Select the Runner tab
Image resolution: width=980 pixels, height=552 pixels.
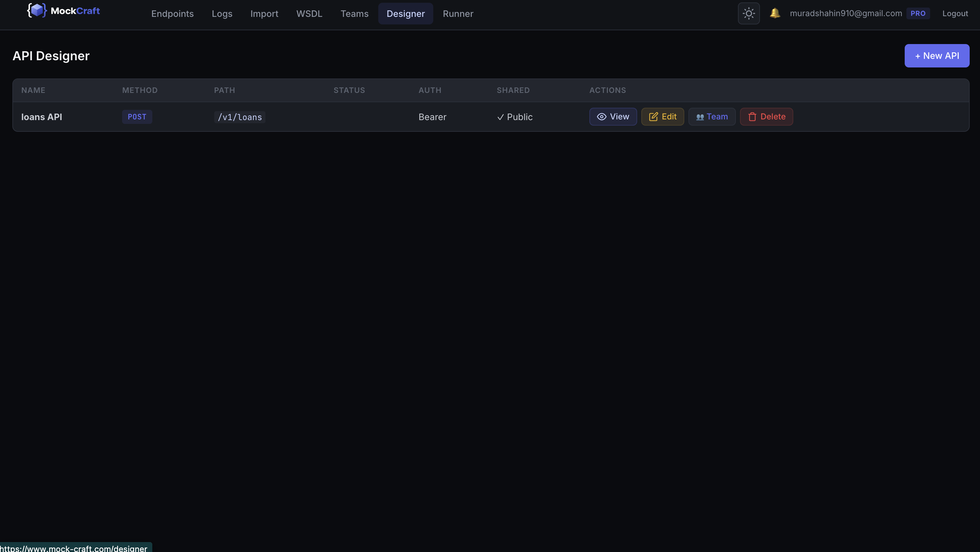[x=458, y=14]
